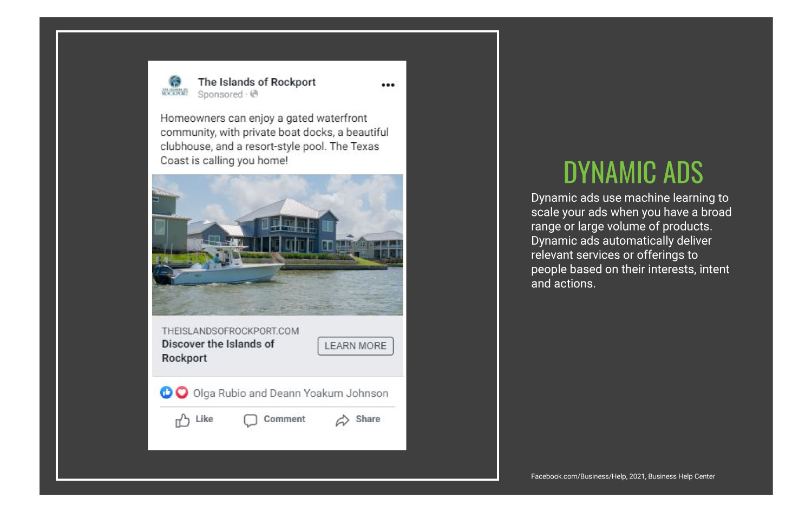Click the Like text label

pyautogui.click(x=204, y=419)
